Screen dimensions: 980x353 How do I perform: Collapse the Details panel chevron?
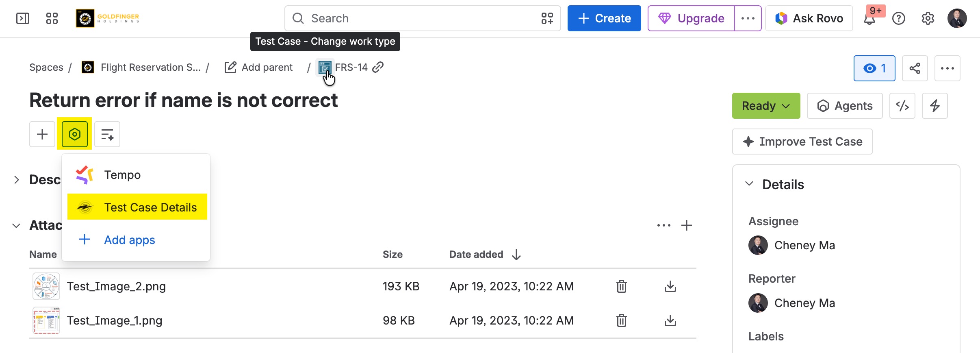749,184
